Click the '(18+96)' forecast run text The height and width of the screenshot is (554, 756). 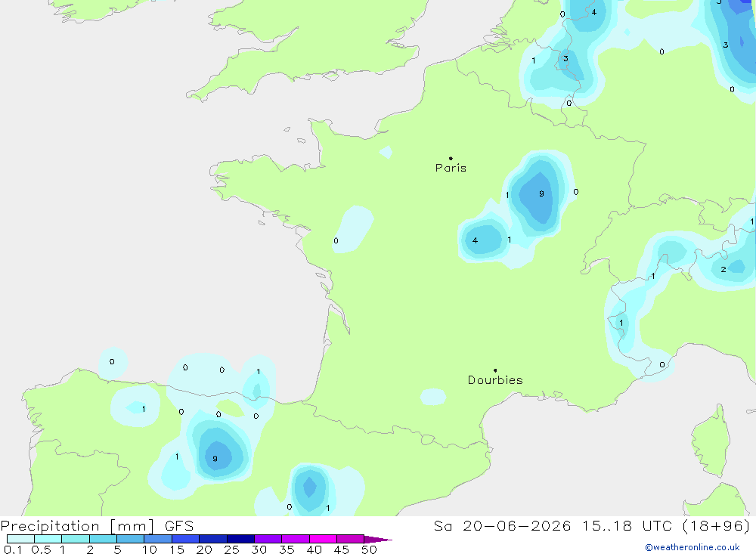tap(716, 526)
